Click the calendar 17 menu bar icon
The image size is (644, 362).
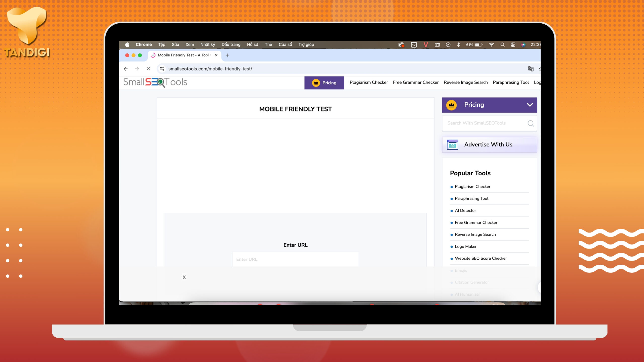pos(414,45)
